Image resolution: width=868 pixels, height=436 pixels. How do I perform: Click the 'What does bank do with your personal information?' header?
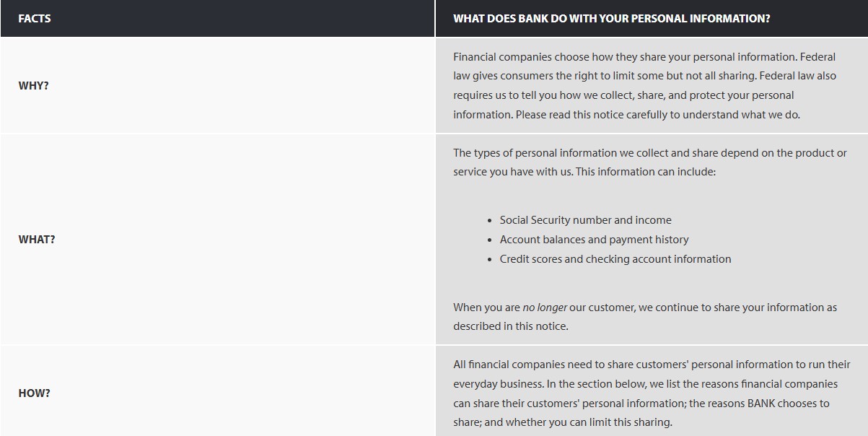[x=611, y=19]
